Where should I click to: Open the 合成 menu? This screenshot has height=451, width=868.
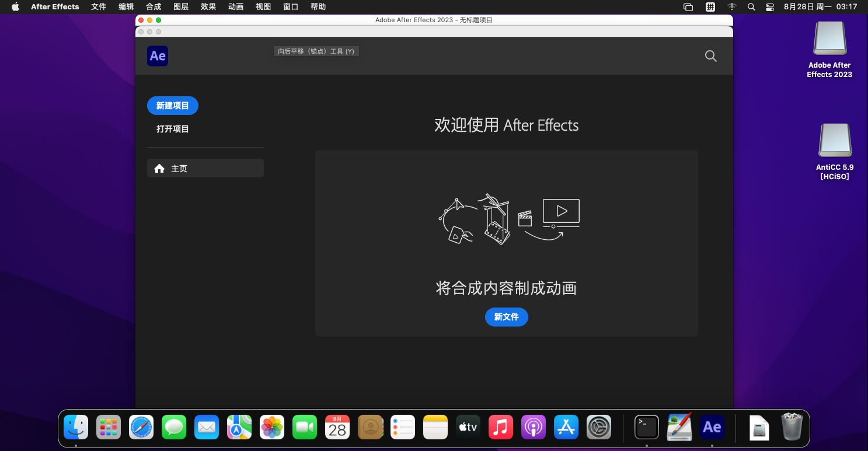pos(154,7)
